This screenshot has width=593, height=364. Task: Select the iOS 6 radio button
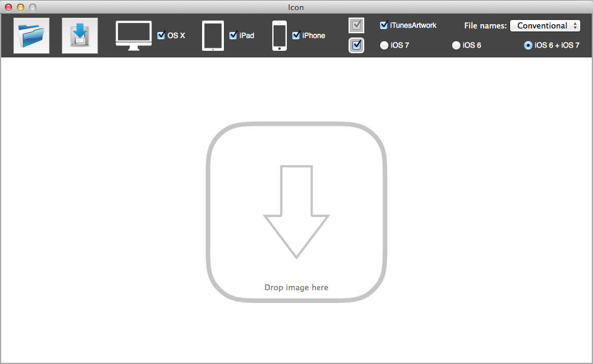(x=456, y=45)
